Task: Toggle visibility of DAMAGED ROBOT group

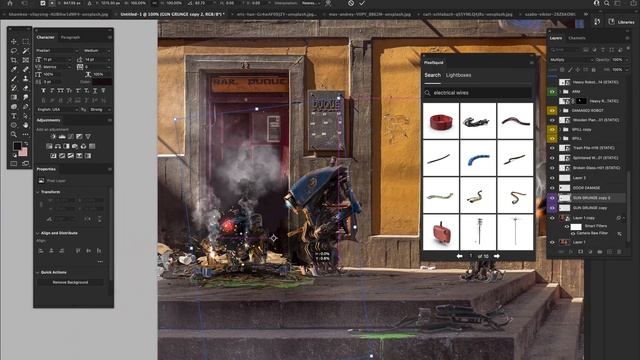Action: tap(552, 111)
